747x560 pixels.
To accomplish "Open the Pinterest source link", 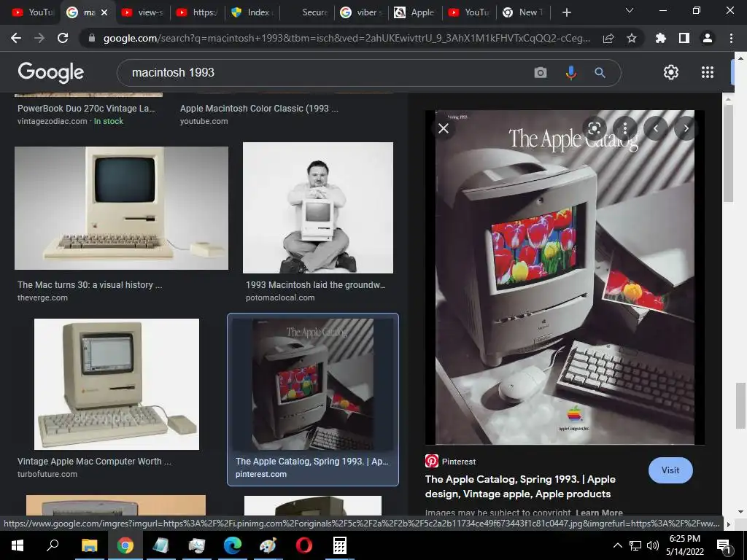I will click(x=450, y=462).
